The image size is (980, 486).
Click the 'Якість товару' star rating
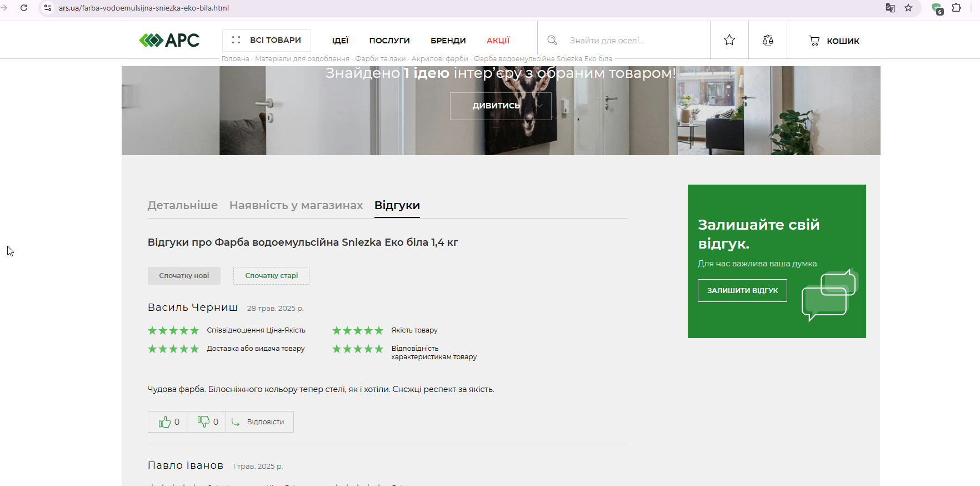[x=358, y=330]
